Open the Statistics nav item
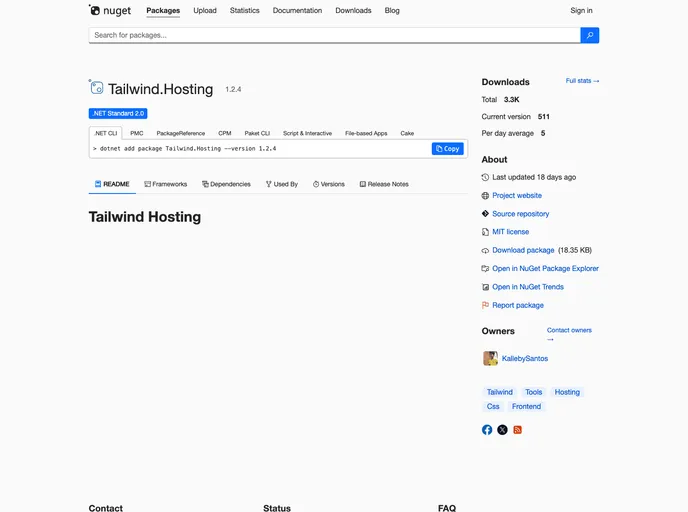The height and width of the screenshot is (512, 688). tap(244, 11)
